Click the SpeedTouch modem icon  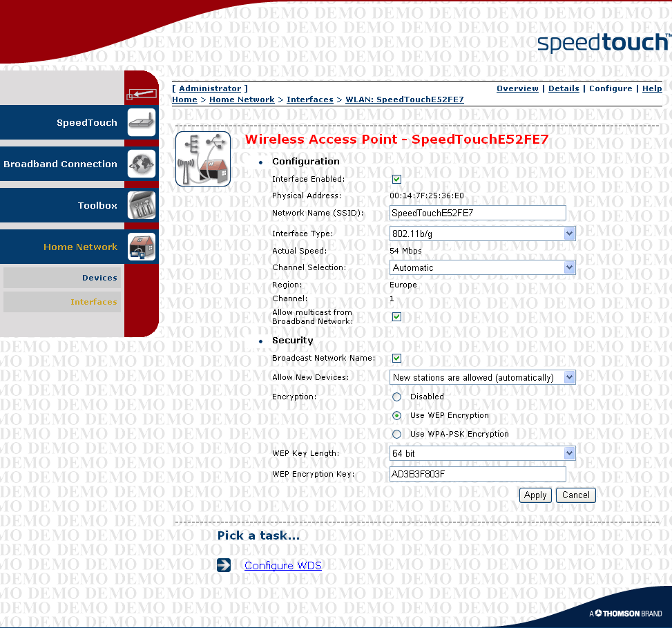click(x=142, y=122)
